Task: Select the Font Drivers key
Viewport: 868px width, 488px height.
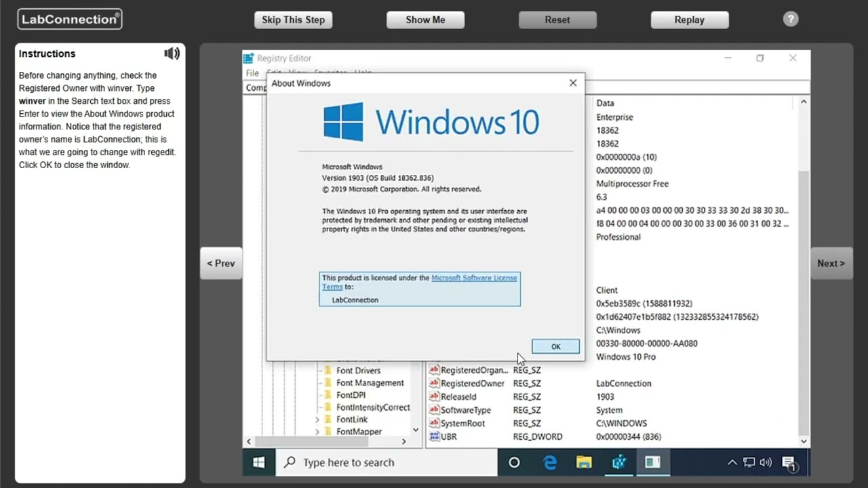Action: click(358, 370)
